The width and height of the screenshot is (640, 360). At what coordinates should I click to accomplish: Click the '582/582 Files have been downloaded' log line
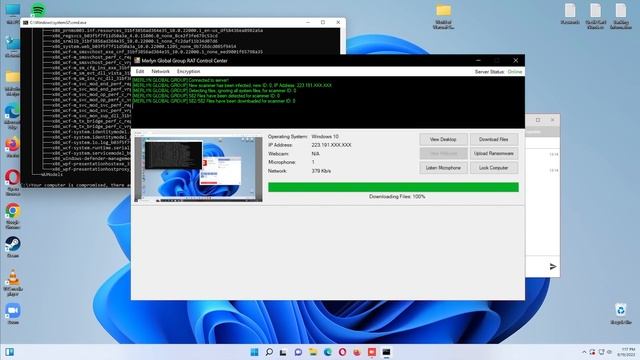tap(214, 101)
